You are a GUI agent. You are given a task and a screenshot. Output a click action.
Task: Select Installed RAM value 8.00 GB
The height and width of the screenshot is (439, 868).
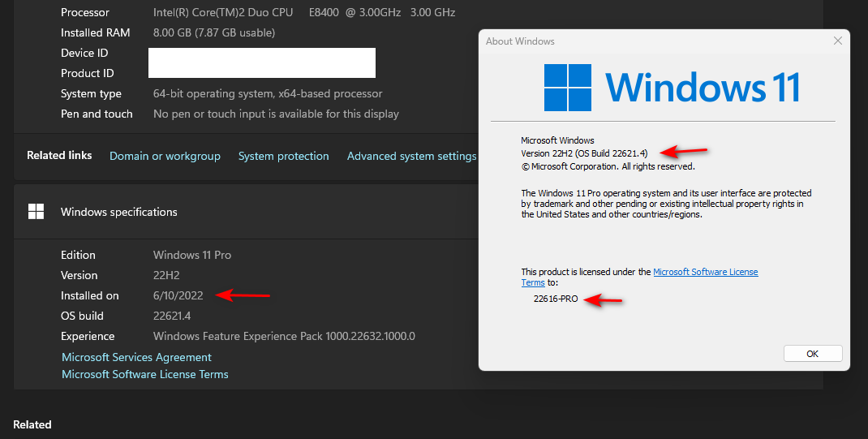point(213,32)
